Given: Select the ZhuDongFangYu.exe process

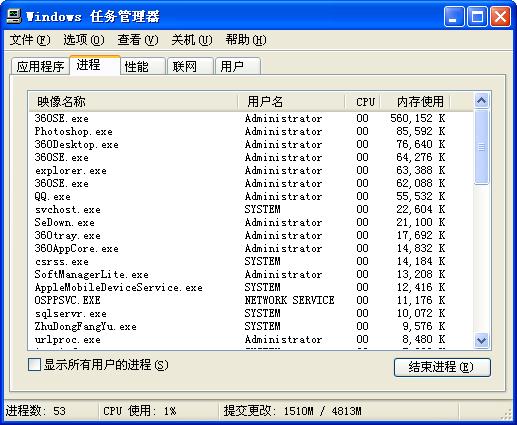Looking at the screenshot, I should (x=251, y=326).
